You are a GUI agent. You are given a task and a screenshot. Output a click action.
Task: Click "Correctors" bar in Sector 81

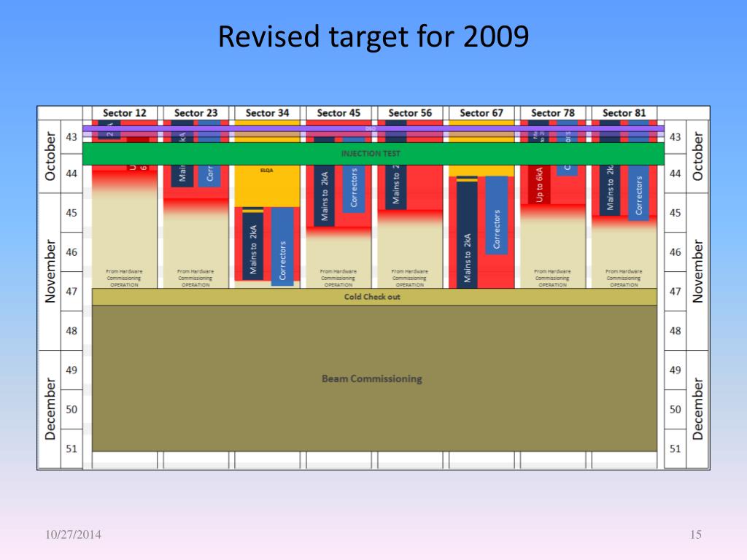click(639, 193)
